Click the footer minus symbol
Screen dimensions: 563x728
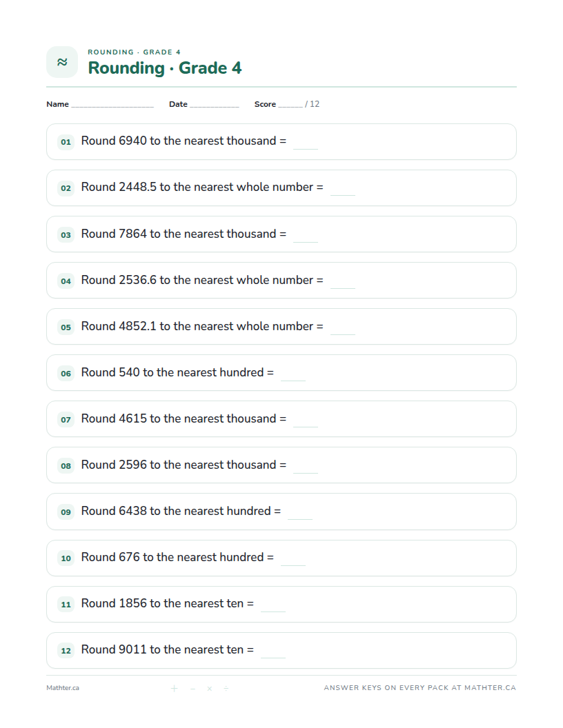click(192, 689)
